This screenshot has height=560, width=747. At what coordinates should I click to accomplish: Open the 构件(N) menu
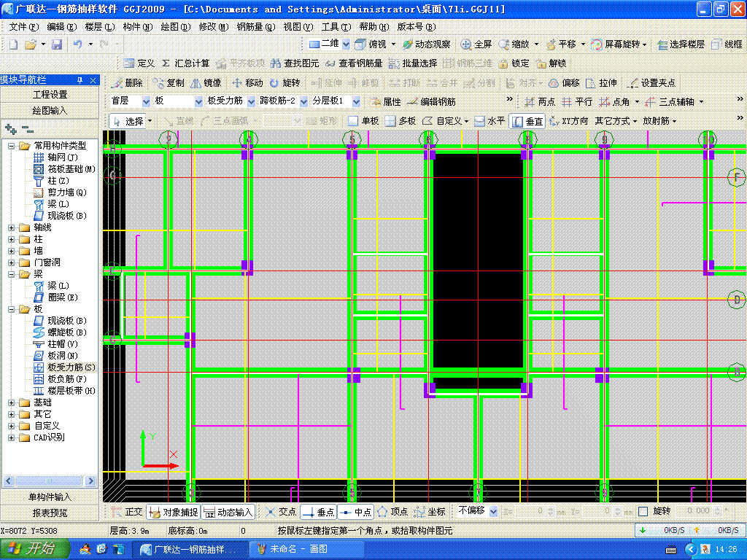(138, 27)
